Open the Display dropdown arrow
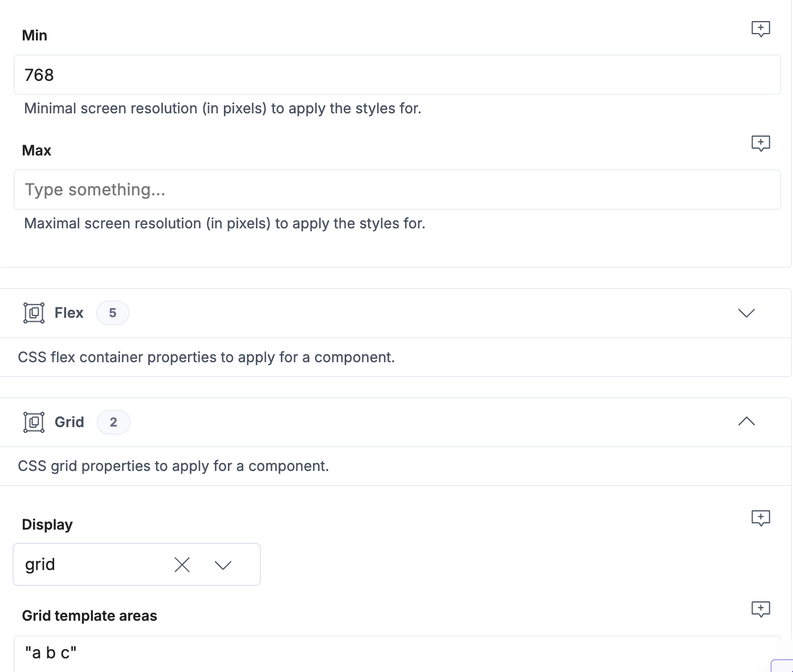Image resolution: width=793 pixels, height=672 pixels. point(223,565)
